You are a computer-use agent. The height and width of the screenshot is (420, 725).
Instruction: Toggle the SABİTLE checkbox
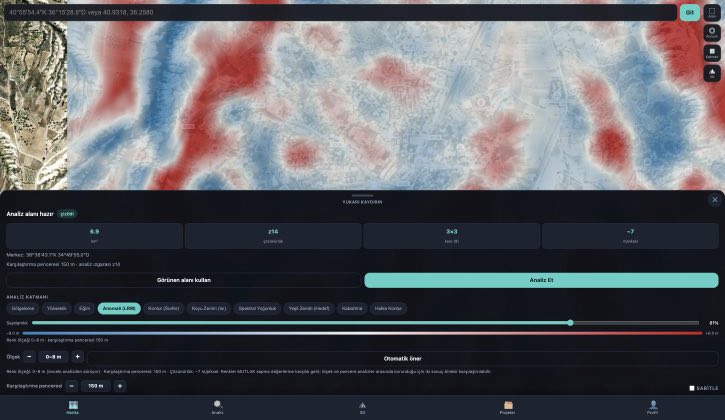[x=692, y=388]
